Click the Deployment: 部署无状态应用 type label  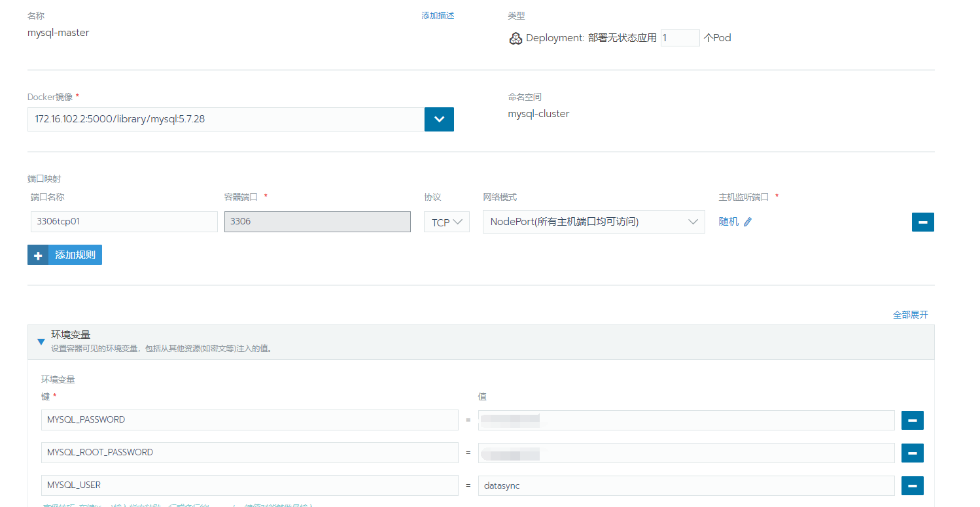[x=591, y=38]
